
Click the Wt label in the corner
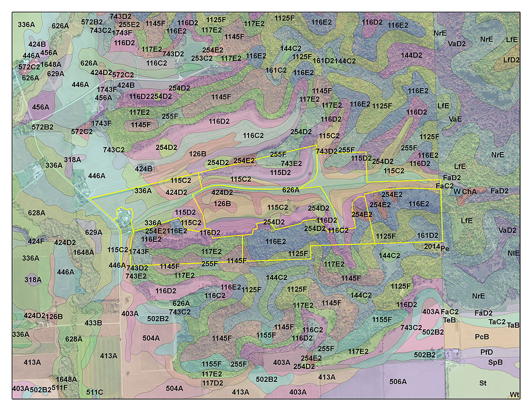point(514,395)
